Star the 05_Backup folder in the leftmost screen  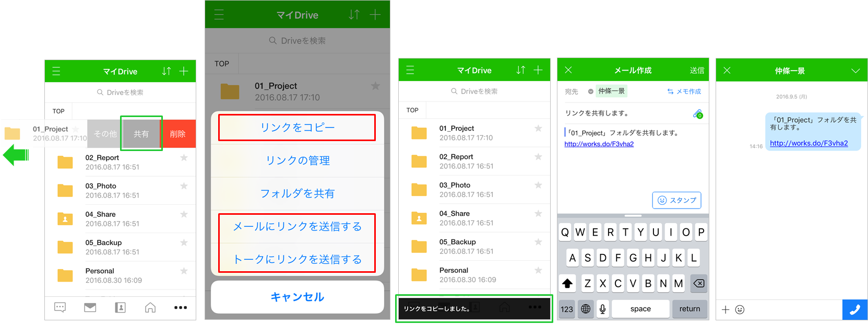tap(184, 242)
